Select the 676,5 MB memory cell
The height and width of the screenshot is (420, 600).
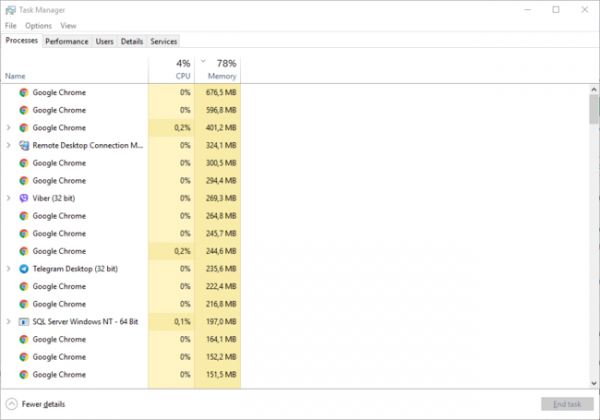[x=218, y=93]
